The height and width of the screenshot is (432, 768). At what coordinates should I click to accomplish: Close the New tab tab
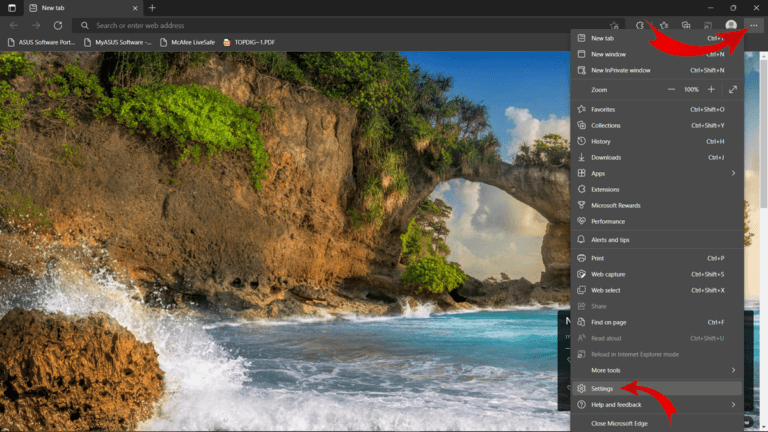click(x=133, y=8)
